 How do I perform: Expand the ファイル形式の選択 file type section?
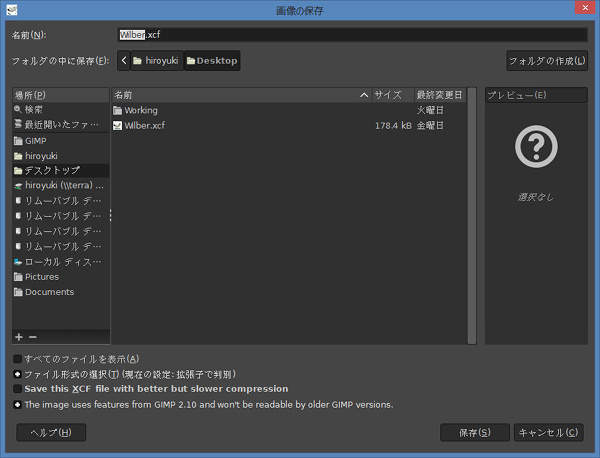tap(17, 374)
